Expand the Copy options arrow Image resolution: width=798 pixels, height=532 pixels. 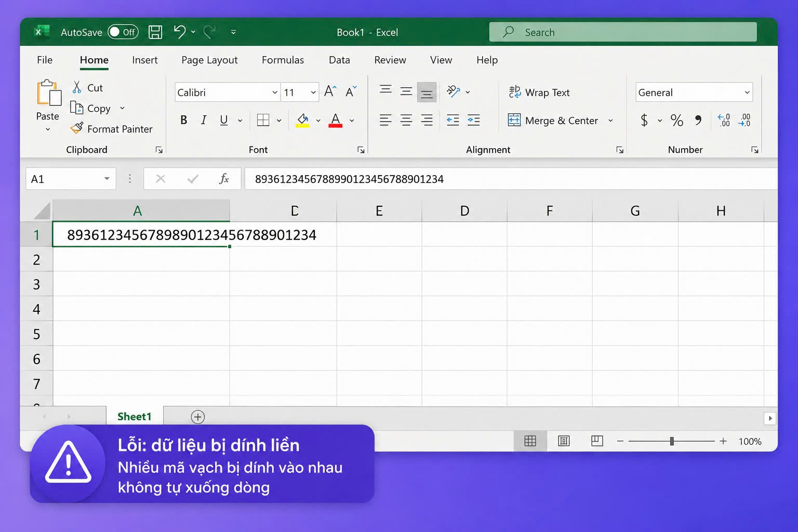pos(122,108)
